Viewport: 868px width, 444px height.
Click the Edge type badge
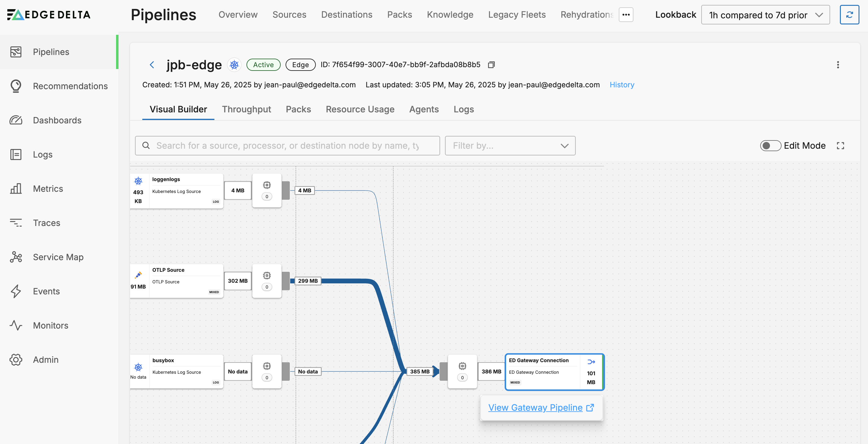point(300,65)
